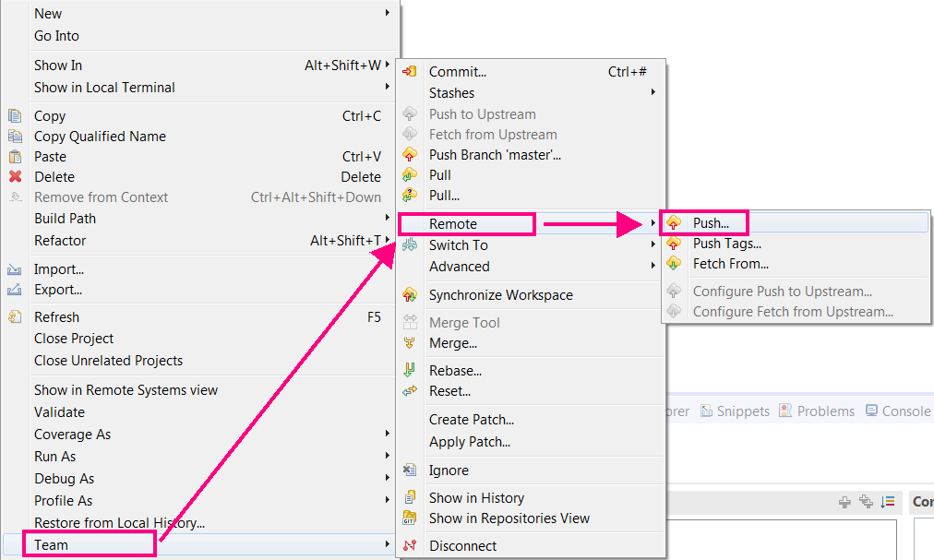This screenshot has width=934, height=560.
Task: Expand the Advanced submenu arrow
Action: pyautogui.click(x=653, y=265)
